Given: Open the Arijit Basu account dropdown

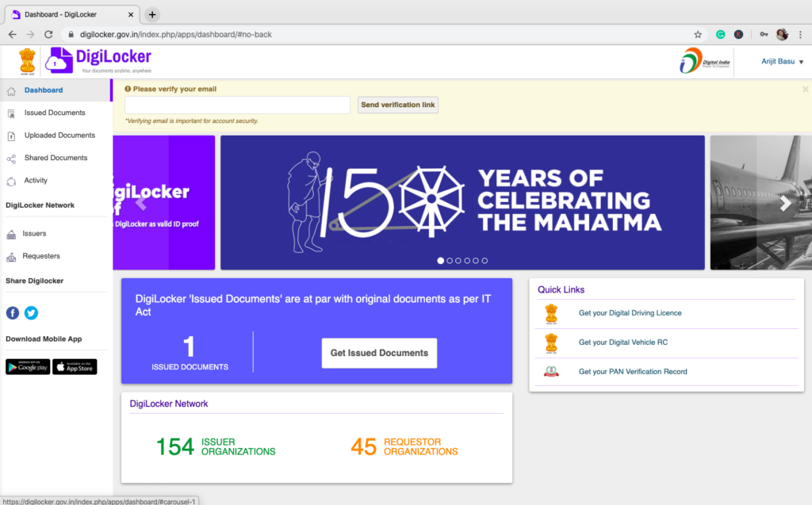Looking at the screenshot, I should tap(782, 61).
